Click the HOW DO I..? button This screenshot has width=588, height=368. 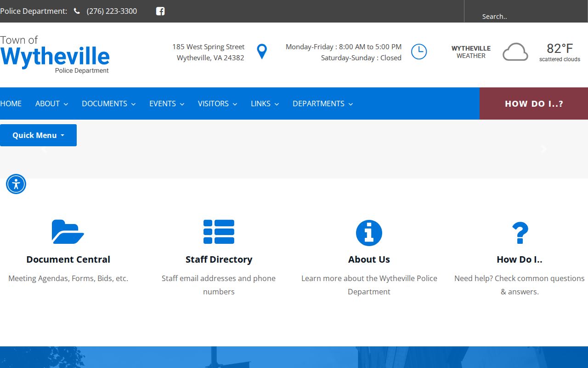pyautogui.click(x=534, y=103)
